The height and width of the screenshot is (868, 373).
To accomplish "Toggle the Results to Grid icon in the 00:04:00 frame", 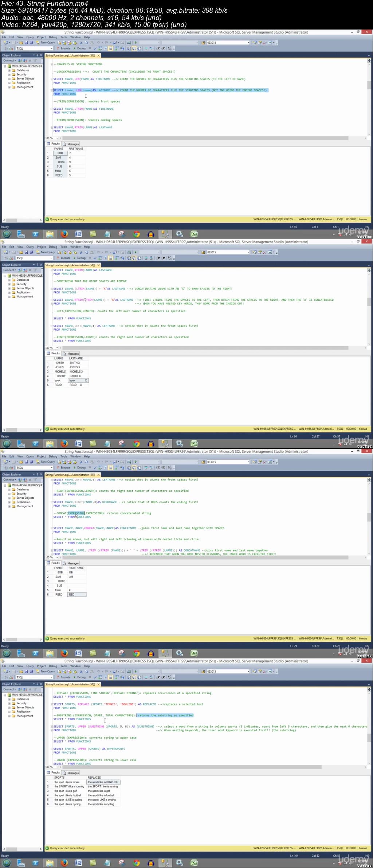I will coord(134,48).
